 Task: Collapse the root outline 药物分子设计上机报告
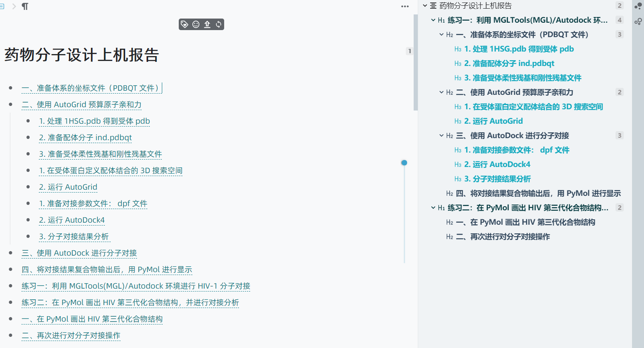(425, 6)
